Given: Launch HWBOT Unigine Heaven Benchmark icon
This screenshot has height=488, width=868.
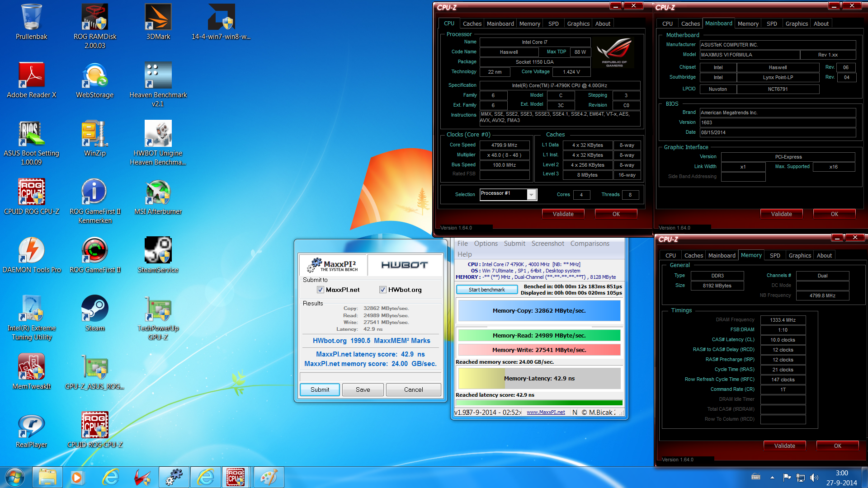Looking at the screenshot, I should (158, 143).
